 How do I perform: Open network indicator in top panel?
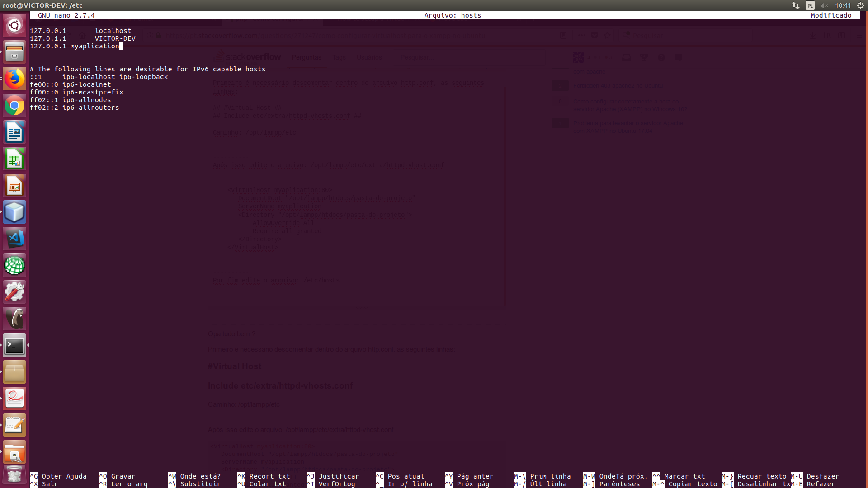[796, 5]
